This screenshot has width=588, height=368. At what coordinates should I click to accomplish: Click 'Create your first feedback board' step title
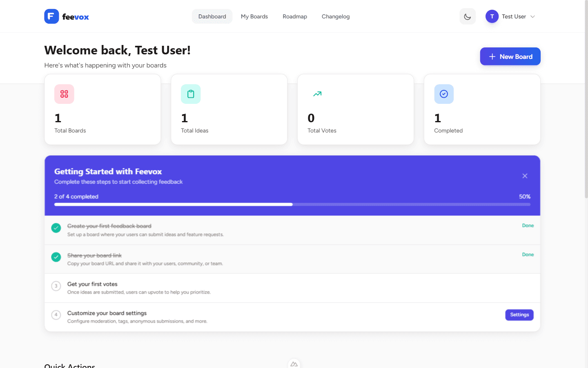(109, 226)
